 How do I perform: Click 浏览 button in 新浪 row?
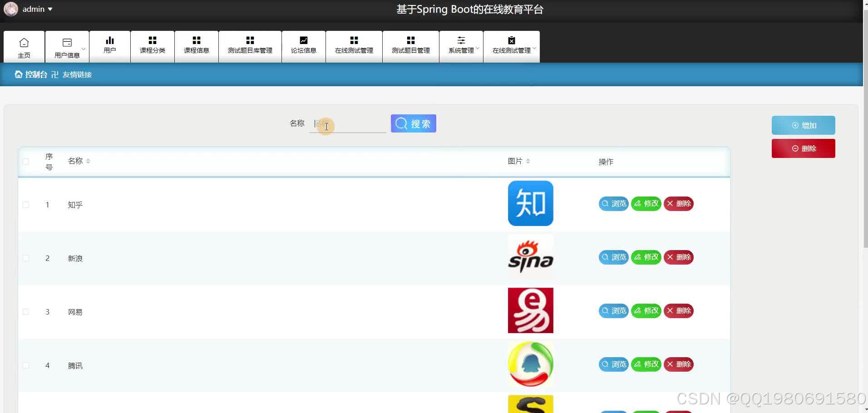[614, 257]
